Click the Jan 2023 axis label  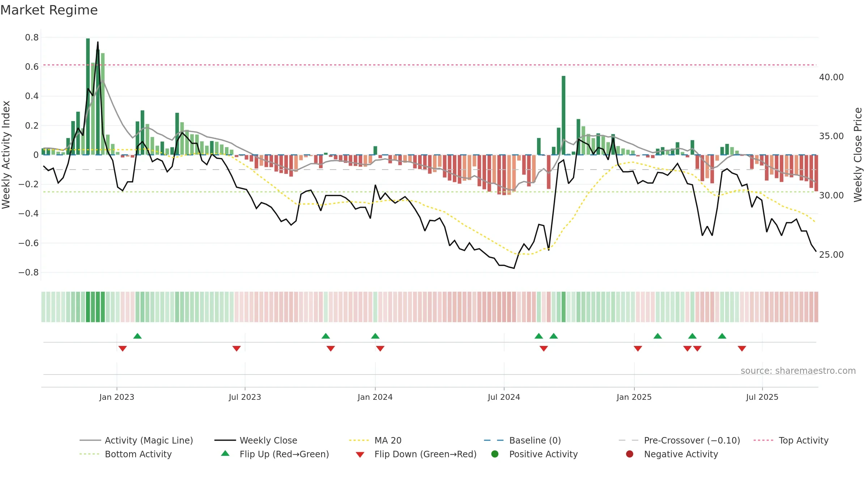[x=116, y=397]
